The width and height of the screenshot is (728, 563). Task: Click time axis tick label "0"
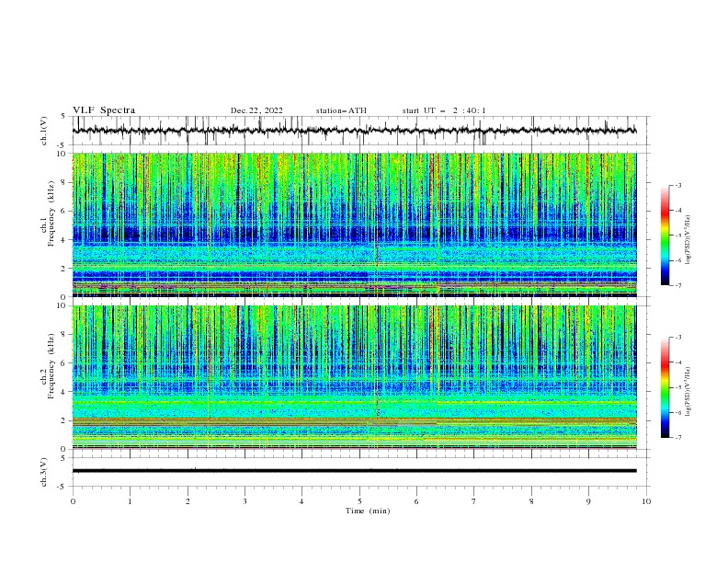coord(73,501)
